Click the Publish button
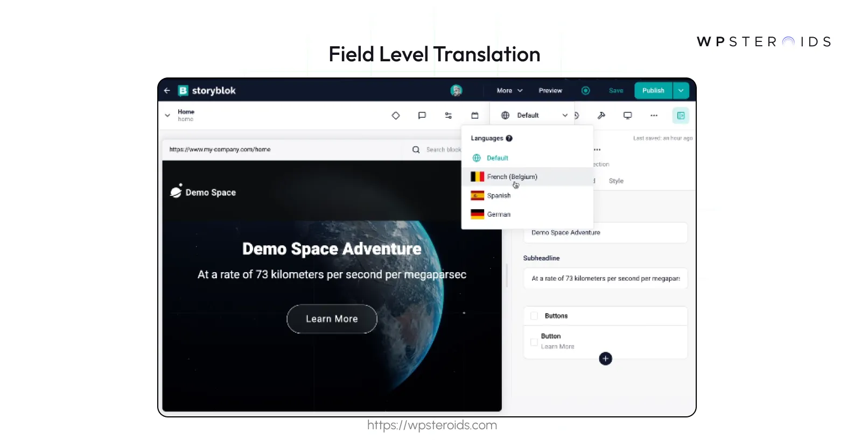Image resolution: width=868 pixels, height=440 pixels. tap(653, 90)
